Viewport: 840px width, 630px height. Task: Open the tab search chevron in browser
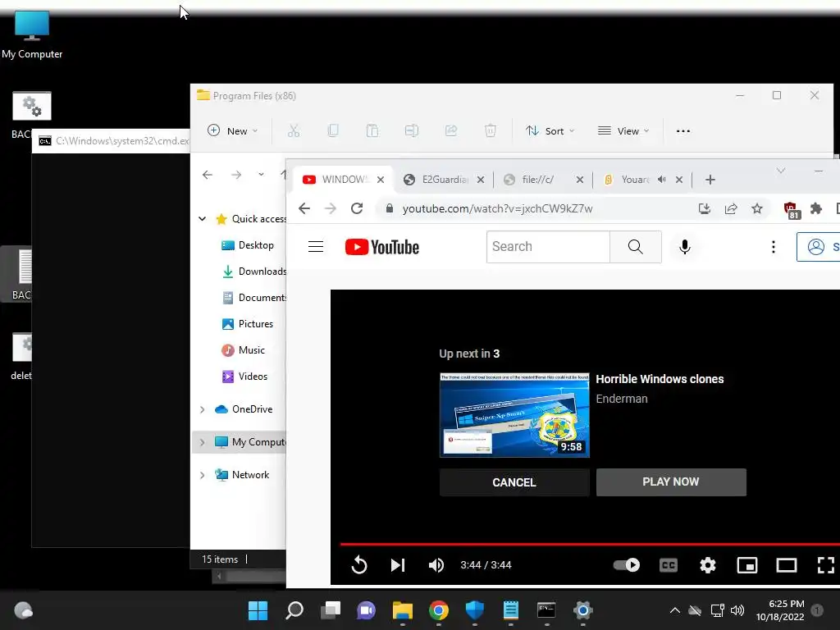point(781,171)
